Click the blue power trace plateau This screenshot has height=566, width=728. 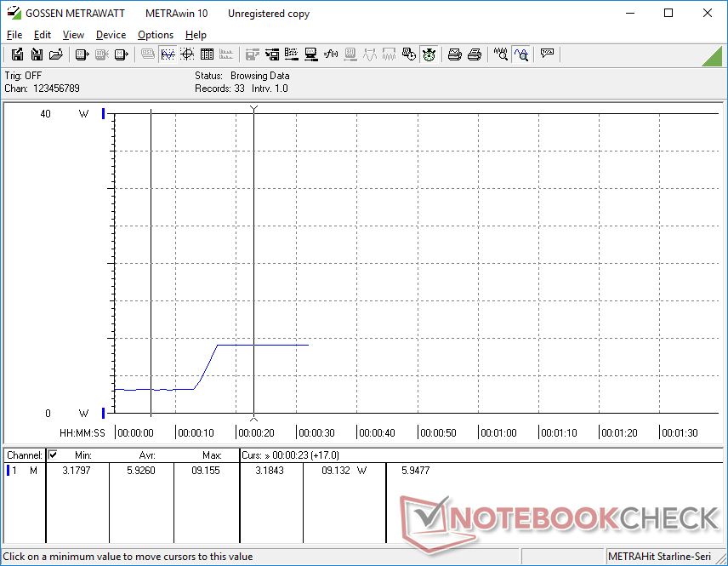click(264, 345)
